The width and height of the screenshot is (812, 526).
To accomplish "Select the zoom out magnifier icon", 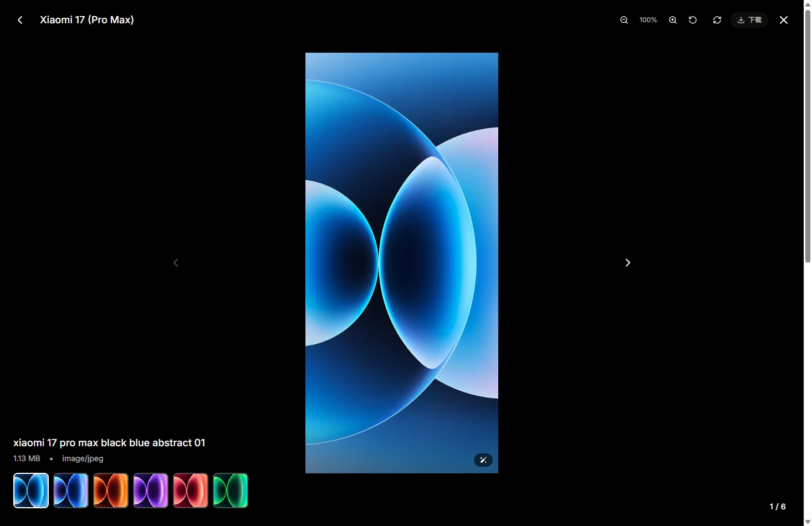I will point(624,19).
